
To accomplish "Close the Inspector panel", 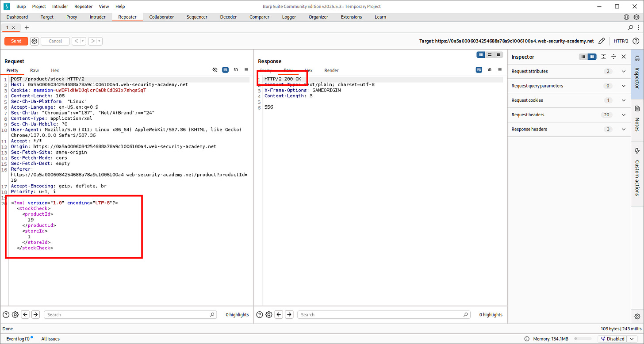I will (x=624, y=57).
